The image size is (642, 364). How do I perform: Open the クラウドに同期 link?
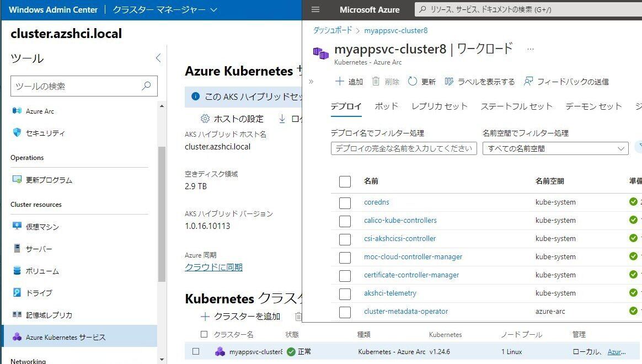pos(213,267)
